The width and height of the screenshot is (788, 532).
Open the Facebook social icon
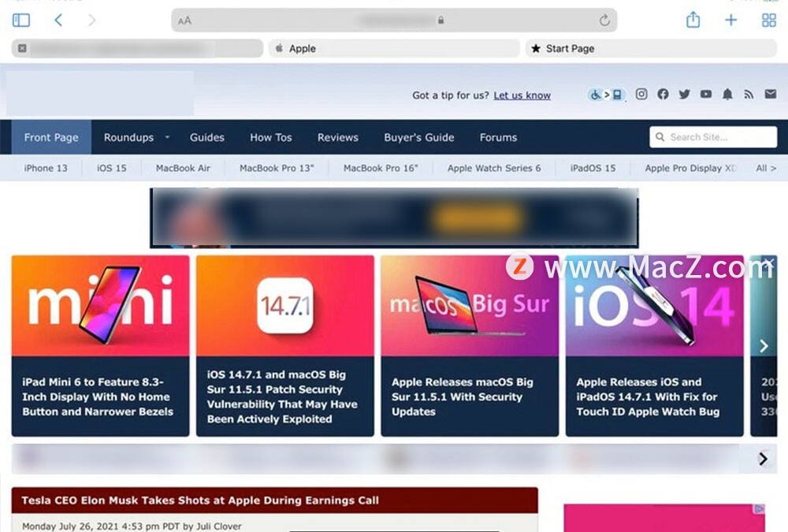click(663, 94)
